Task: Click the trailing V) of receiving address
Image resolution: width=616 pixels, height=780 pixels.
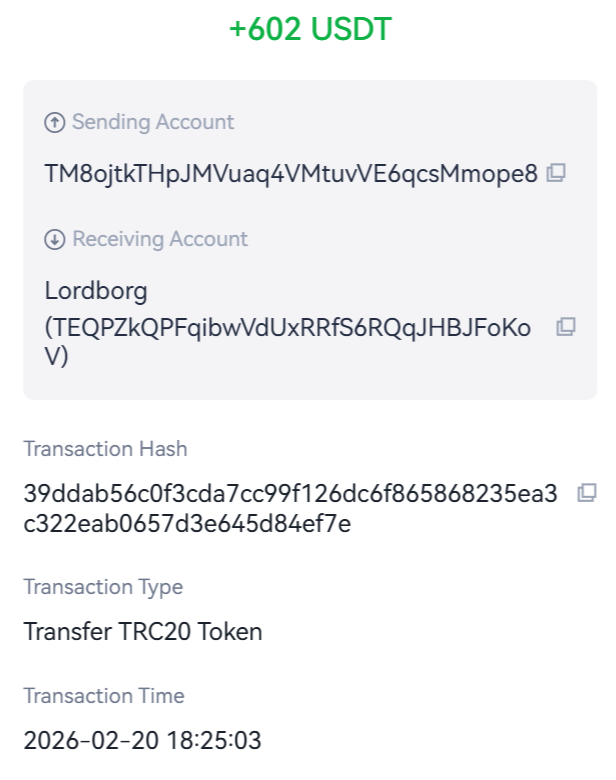Action: (56, 356)
